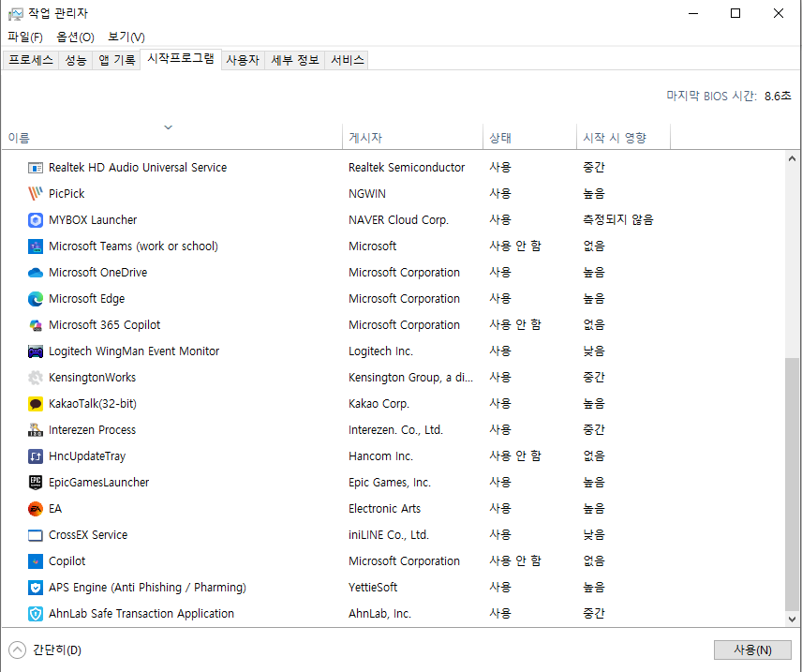802x672 pixels.
Task: Click the vertical scrollbar thumb
Action: 792,485
